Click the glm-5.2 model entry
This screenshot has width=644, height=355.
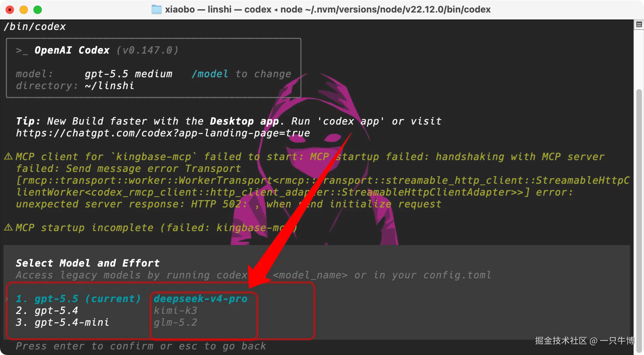coord(175,322)
